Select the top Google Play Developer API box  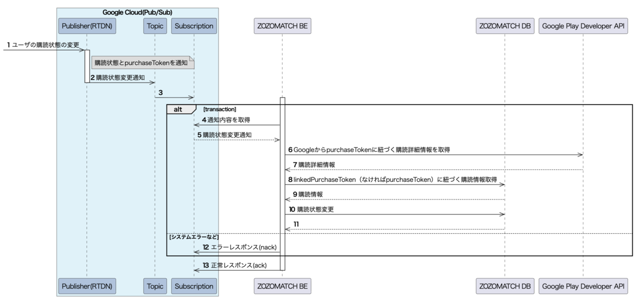583,25
